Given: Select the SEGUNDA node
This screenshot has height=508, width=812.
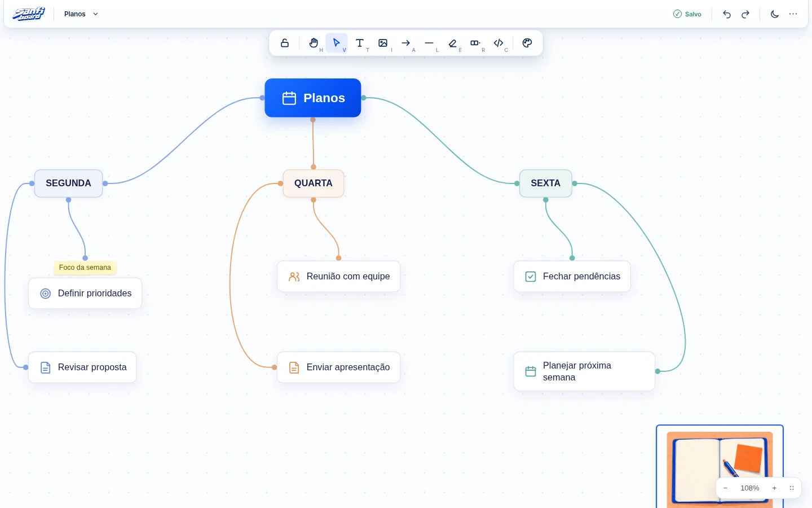Looking at the screenshot, I should [x=68, y=183].
